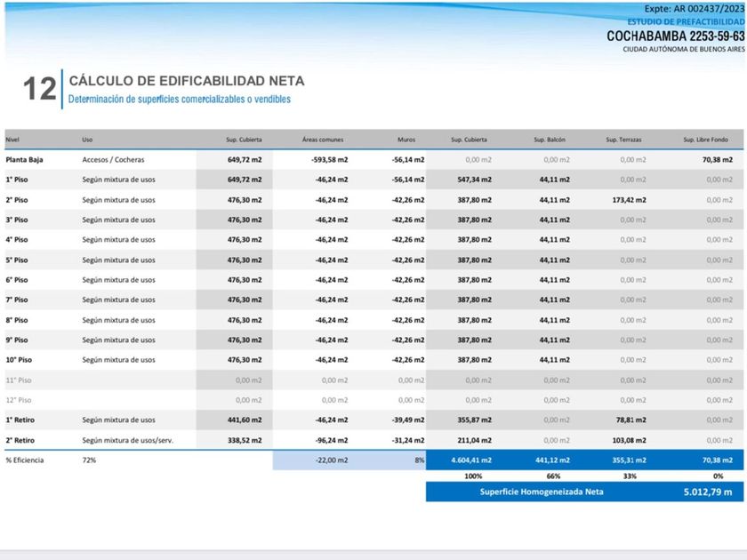Select the '4° Piso' row label
Screen dimensions: 747x560
pyautogui.click(x=17, y=239)
